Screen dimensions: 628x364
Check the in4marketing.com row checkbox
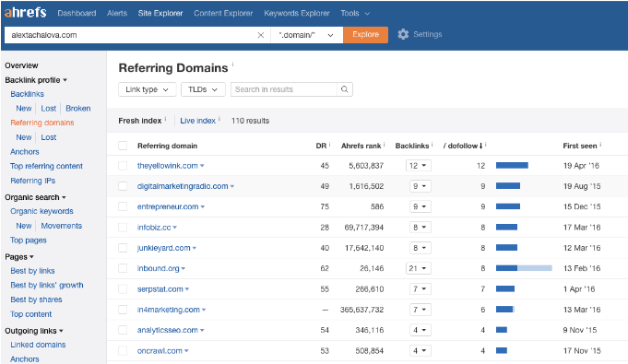(x=123, y=310)
